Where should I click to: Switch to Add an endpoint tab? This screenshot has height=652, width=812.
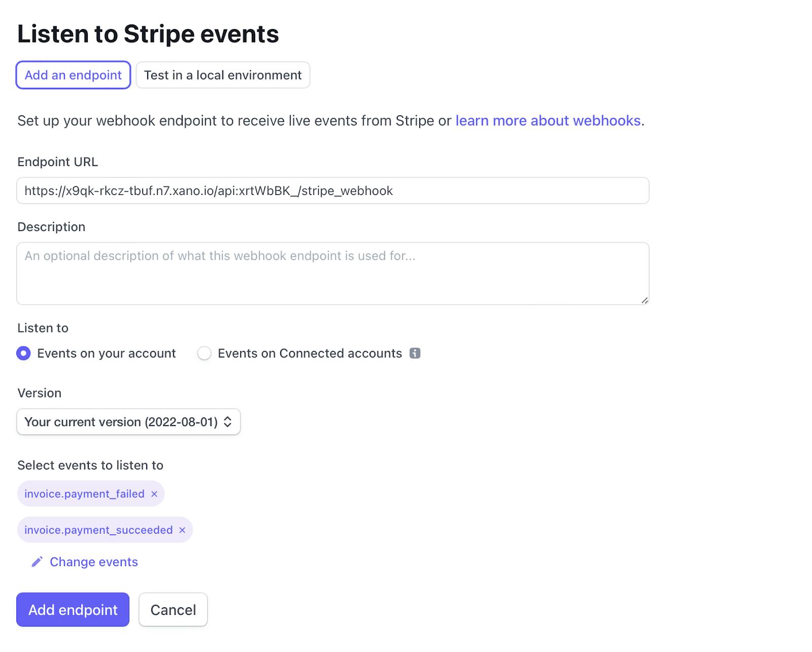(x=73, y=75)
